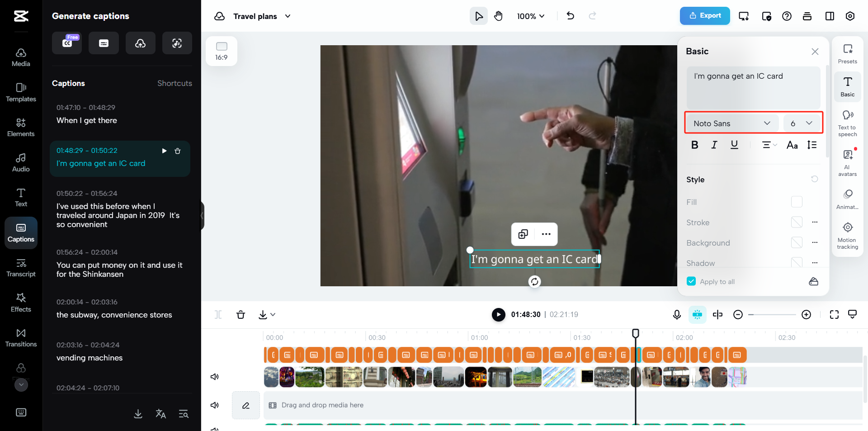This screenshot has width=868, height=431.
Task: Select the pointer selection tool
Action: (x=479, y=16)
